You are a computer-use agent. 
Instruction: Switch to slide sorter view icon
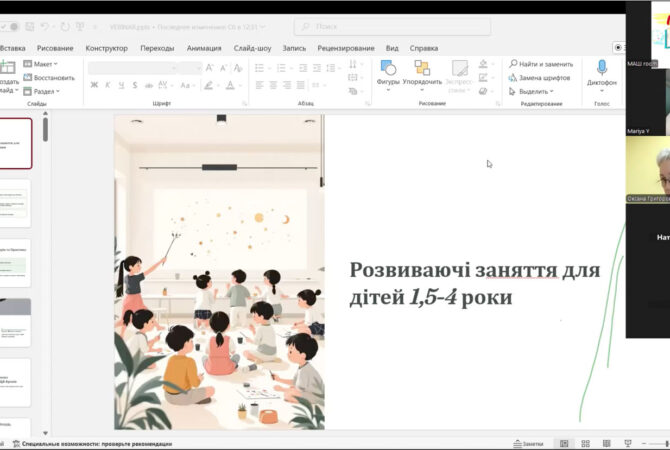(587, 443)
